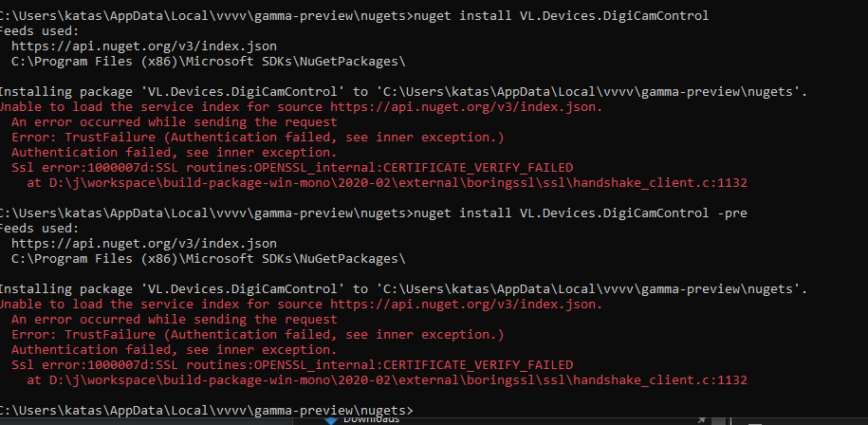Click the first Microsoft SDKs NuGetPackages path

pos(208,61)
